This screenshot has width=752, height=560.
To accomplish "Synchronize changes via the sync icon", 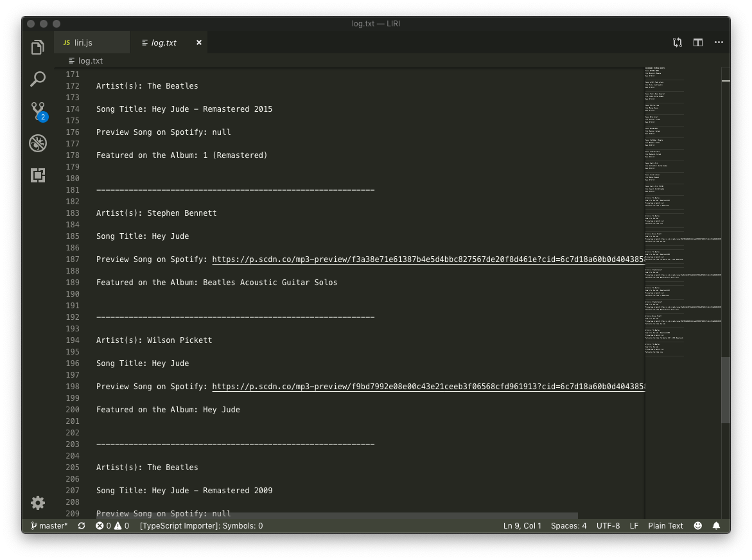I will tap(82, 526).
